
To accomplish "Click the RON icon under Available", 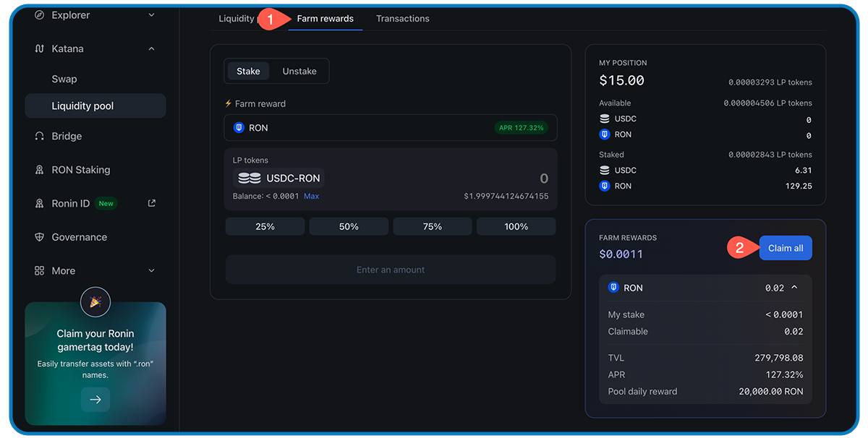I will coord(605,134).
